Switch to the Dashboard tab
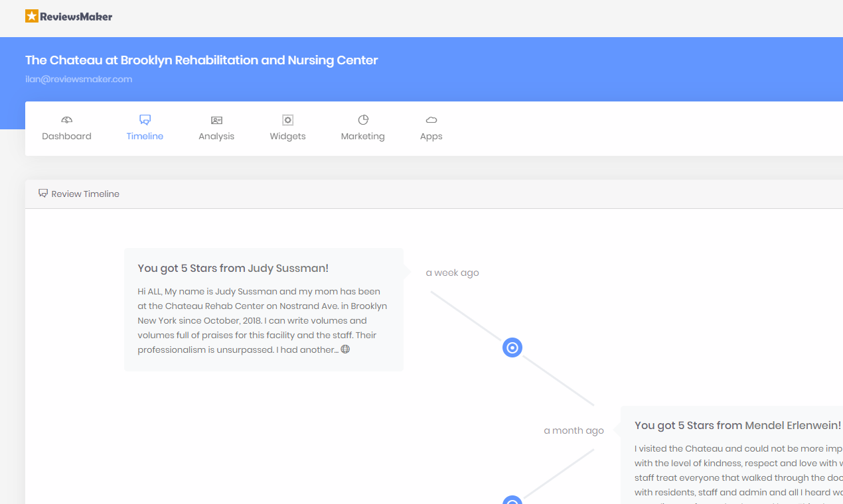Image resolution: width=843 pixels, height=504 pixels. tap(66, 129)
